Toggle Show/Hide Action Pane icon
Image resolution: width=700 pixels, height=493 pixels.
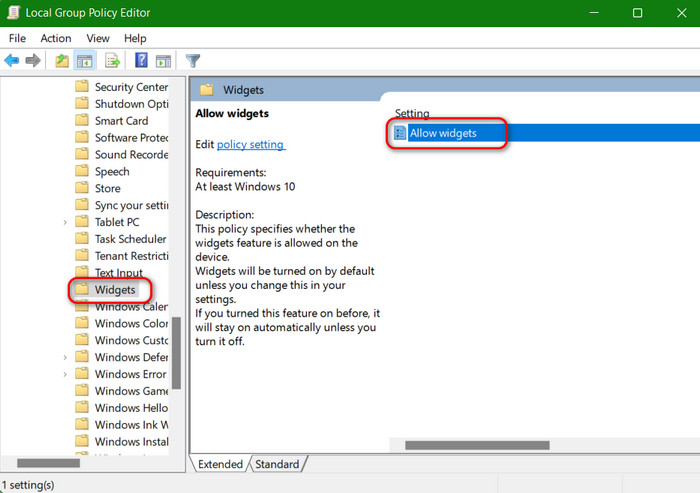click(x=163, y=61)
